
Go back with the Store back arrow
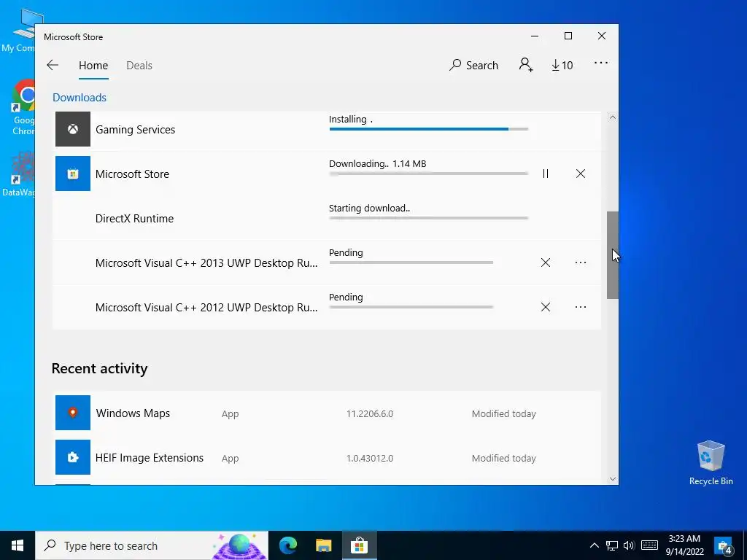[53, 65]
